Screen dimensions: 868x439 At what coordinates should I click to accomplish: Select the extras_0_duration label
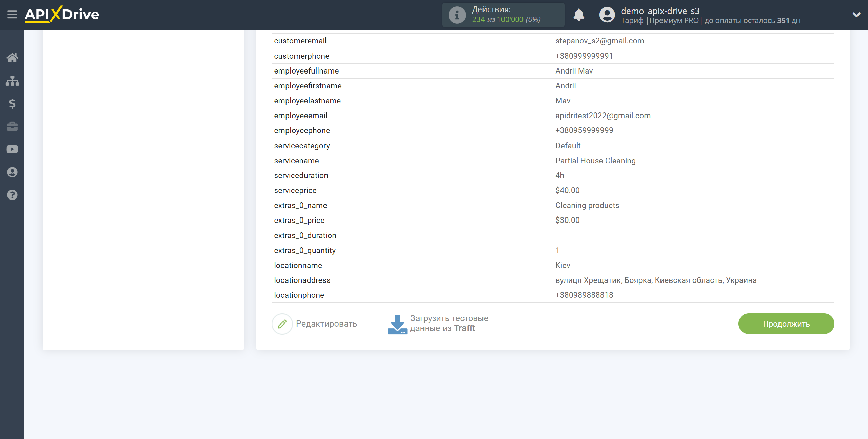tap(305, 235)
